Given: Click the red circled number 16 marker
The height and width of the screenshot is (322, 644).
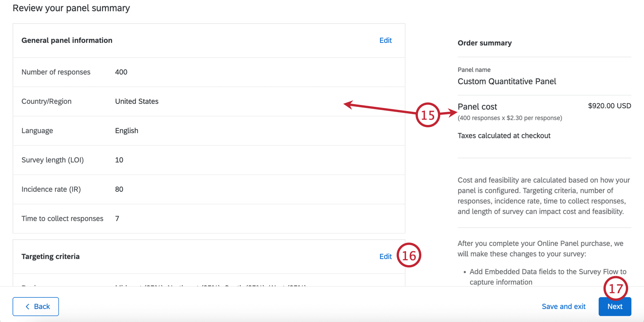Looking at the screenshot, I should click(x=409, y=255).
